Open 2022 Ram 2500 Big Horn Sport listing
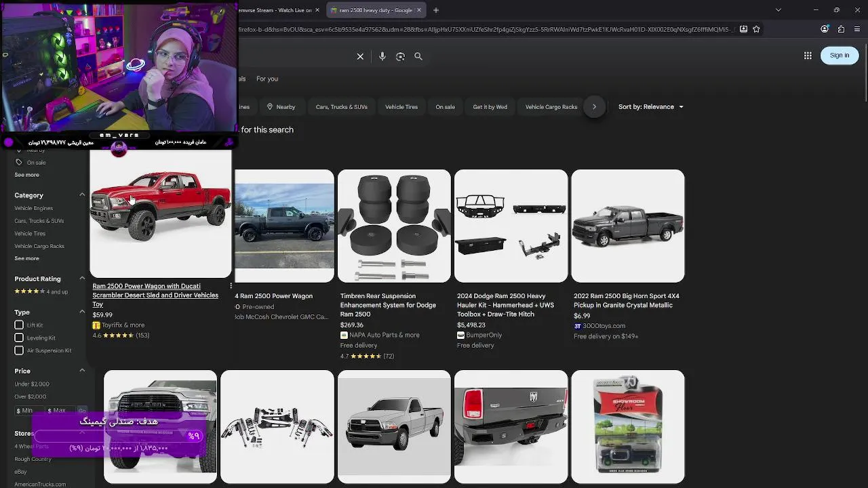 click(626, 300)
